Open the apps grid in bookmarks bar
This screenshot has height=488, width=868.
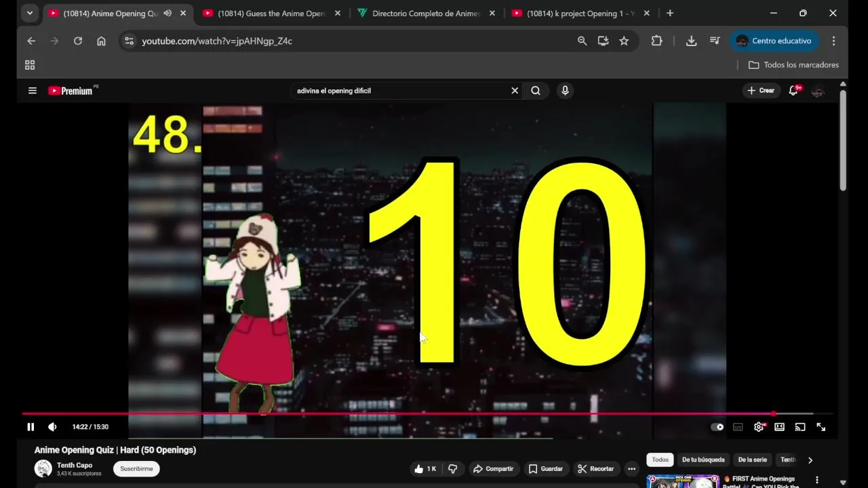(30, 65)
